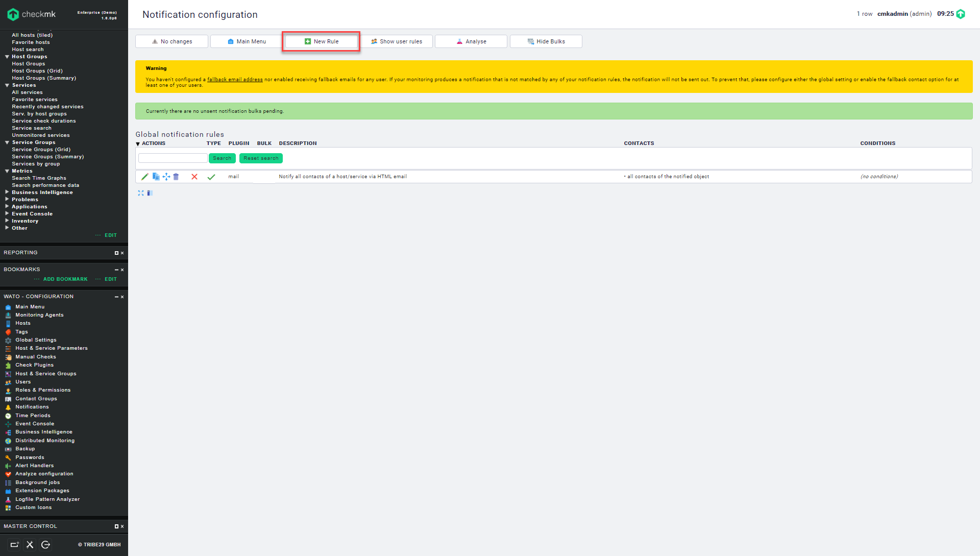Delete the mail notification rule via trash icon
The height and width of the screenshot is (556, 980).
click(x=176, y=177)
